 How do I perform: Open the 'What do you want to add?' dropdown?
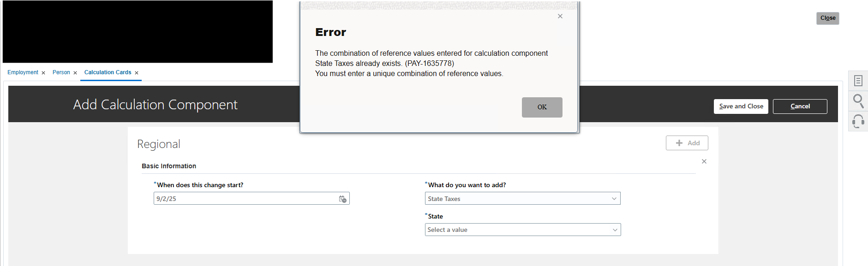coord(522,199)
